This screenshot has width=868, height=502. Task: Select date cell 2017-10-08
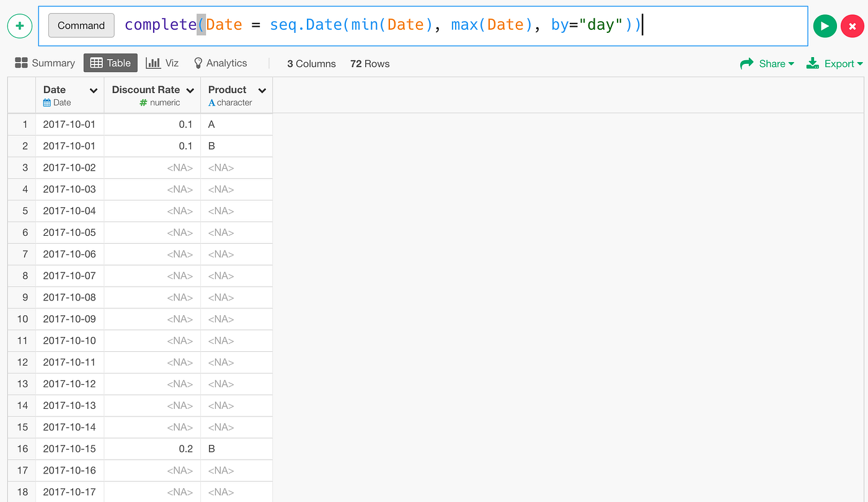[x=69, y=297]
